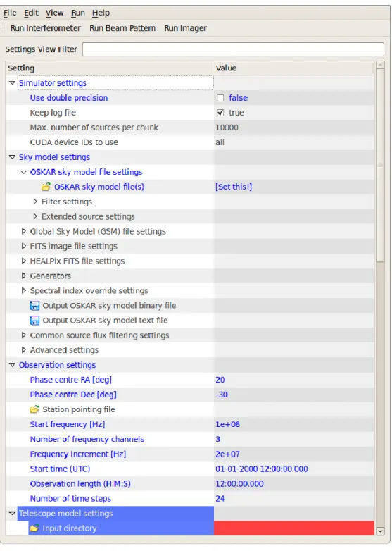
Task: Click the scrollbar up arrow
Action: click(x=380, y=65)
